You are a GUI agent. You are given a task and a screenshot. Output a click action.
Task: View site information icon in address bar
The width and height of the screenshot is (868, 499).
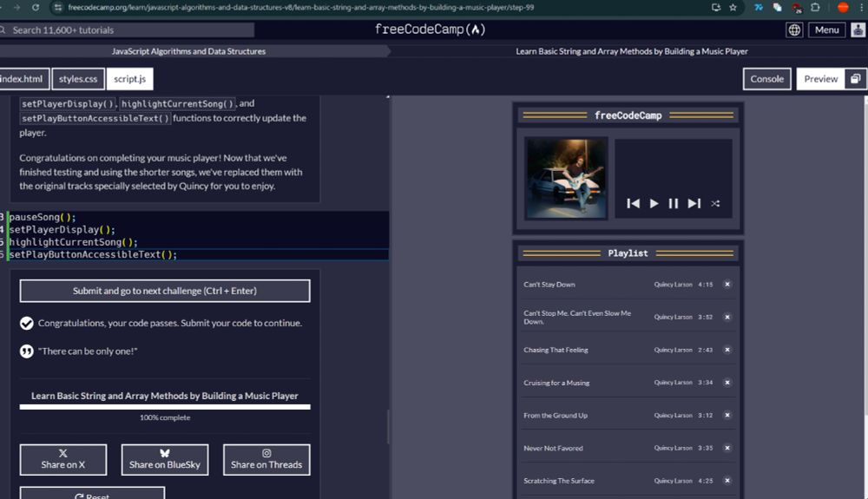(57, 7)
